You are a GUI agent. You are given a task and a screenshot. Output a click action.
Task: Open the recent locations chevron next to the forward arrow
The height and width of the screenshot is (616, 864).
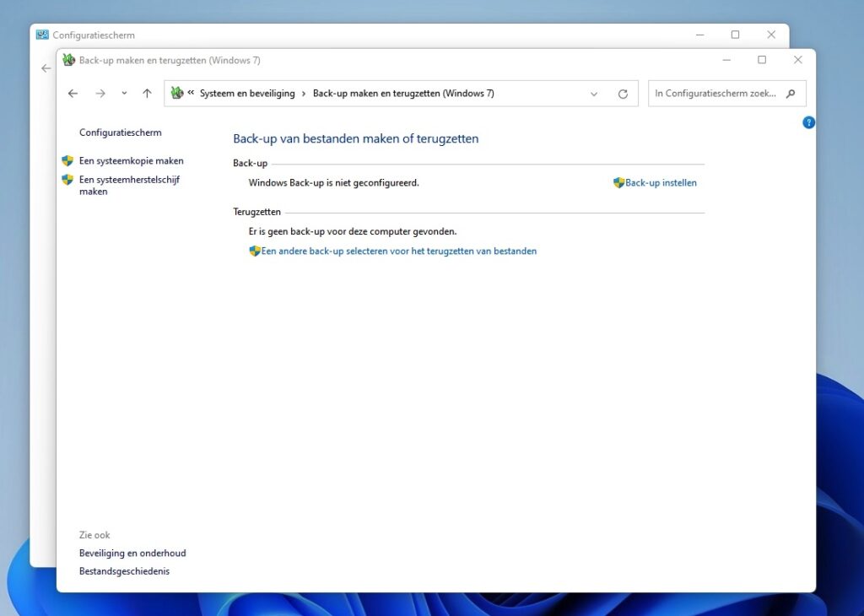click(x=124, y=93)
